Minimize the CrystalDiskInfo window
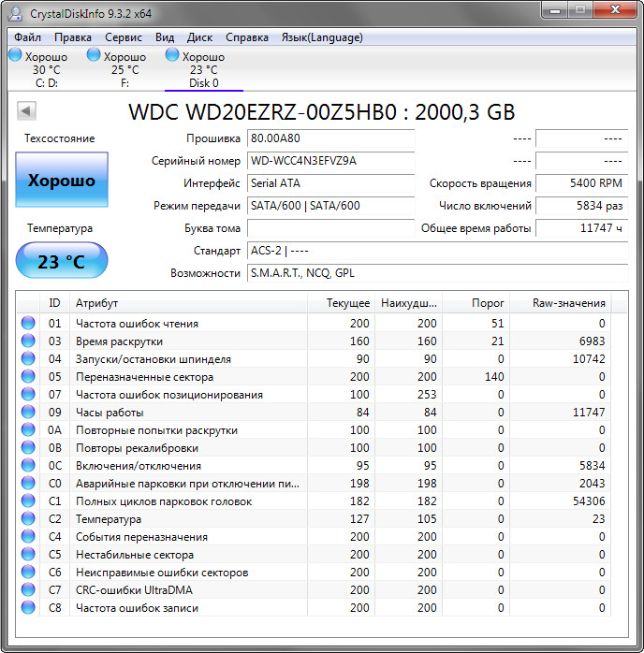Viewport: 644px width, 653px height. [x=555, y=10]
